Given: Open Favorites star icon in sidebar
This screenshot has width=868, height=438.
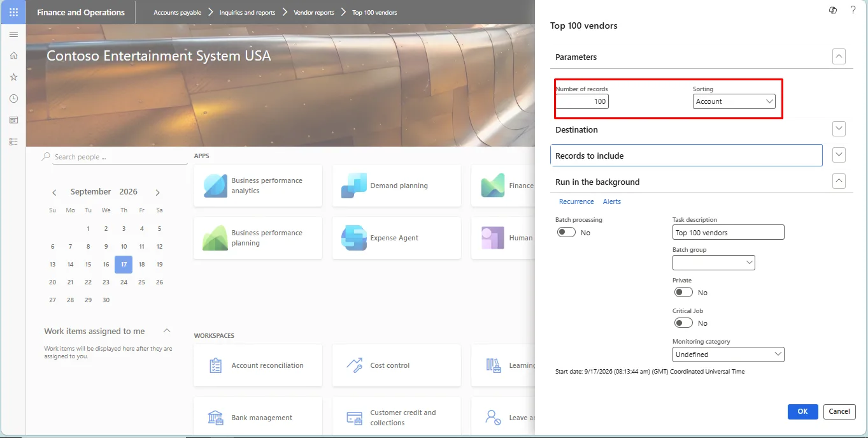Looking at the screenshot, I should click(13, 77).
